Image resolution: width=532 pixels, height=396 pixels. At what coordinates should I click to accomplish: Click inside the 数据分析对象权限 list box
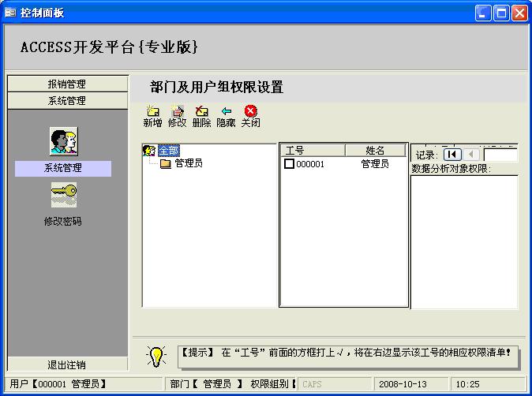[x=464, y=241]
